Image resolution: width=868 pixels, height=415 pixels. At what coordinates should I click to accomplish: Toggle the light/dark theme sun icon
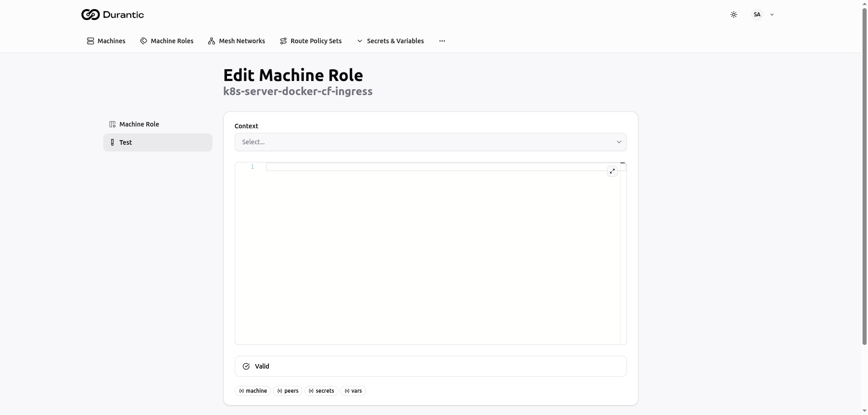tap(733, 15)
